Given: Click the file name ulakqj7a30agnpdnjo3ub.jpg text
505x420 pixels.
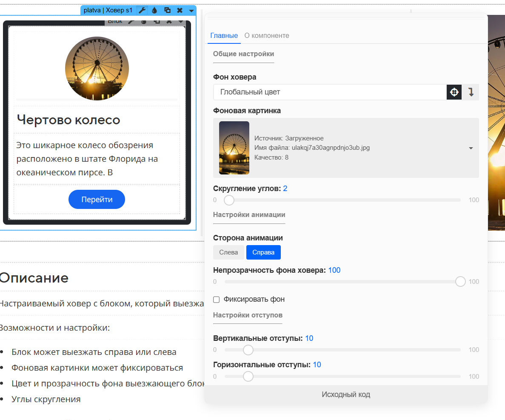Looking at the screenshot, I should pos(331,148).
